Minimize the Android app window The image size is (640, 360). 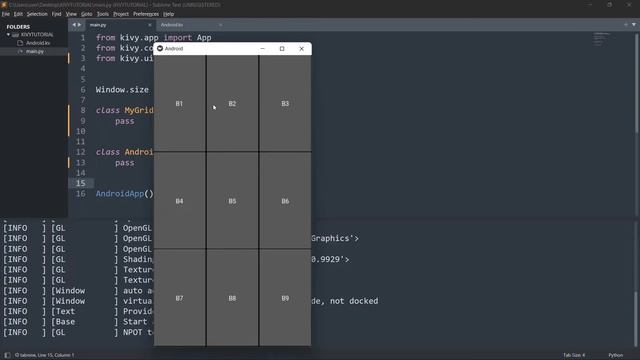(262, 49)
